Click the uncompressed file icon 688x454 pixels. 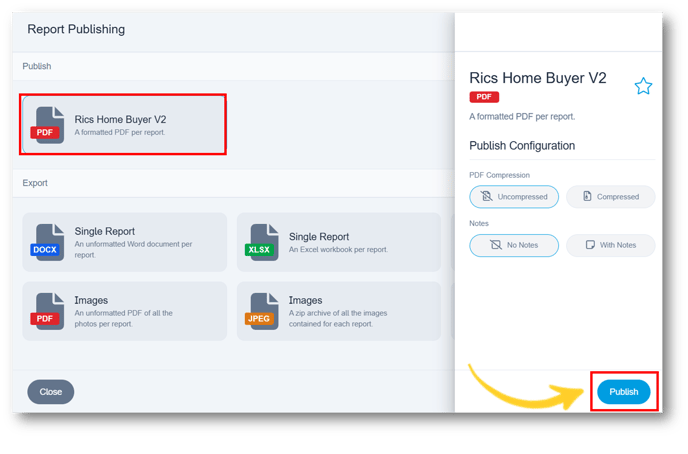(x=486, y=196)
